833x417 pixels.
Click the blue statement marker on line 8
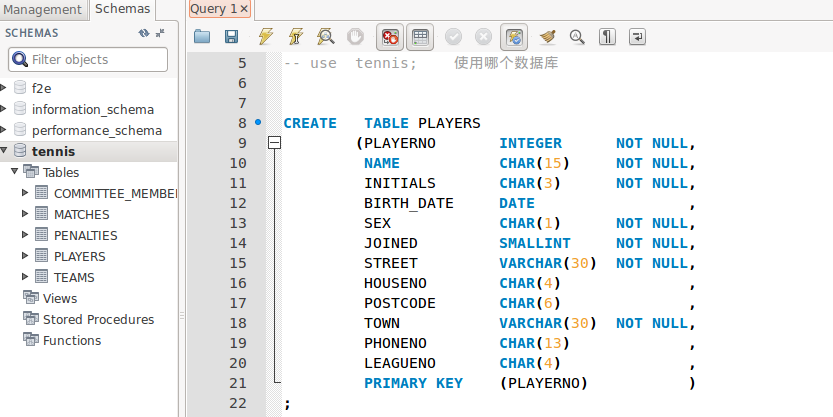(258, 122)
